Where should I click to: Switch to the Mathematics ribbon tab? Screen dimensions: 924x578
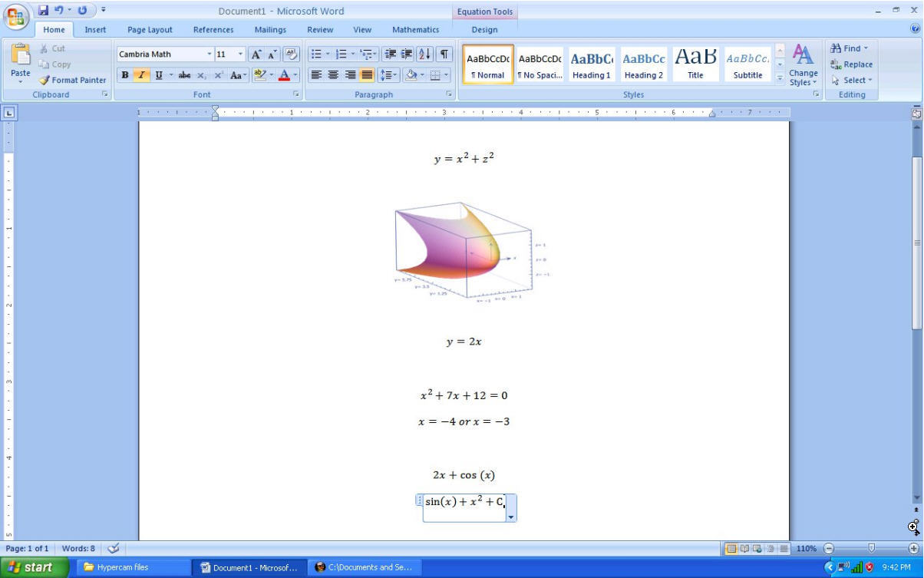coord(415,29)
